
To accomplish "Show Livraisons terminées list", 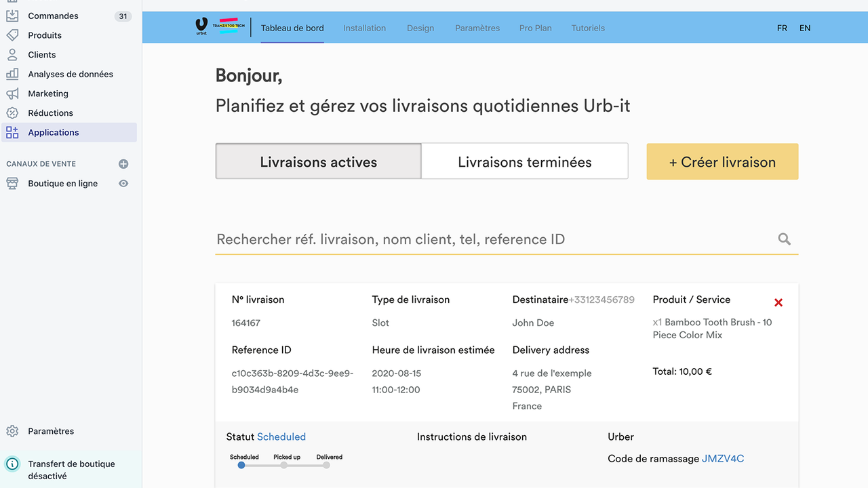I will pos(525,161).
